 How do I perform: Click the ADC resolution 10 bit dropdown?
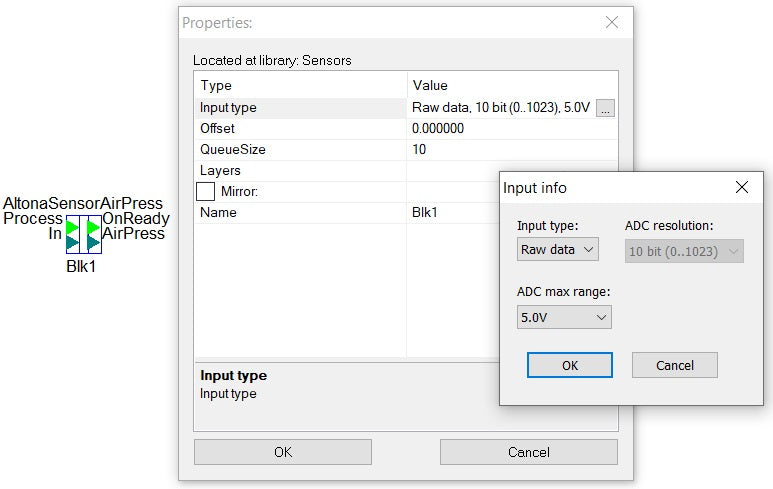pyautogui.click(x=684, y=251)
